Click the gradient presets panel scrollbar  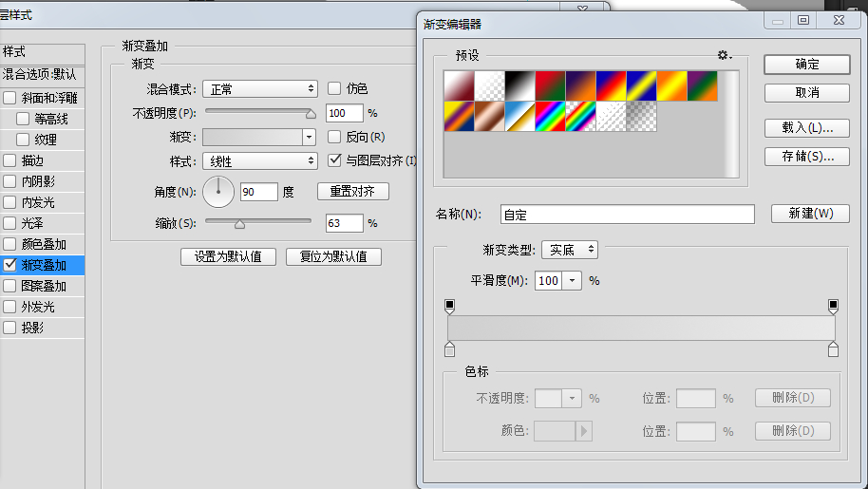[x=732, y=124]
